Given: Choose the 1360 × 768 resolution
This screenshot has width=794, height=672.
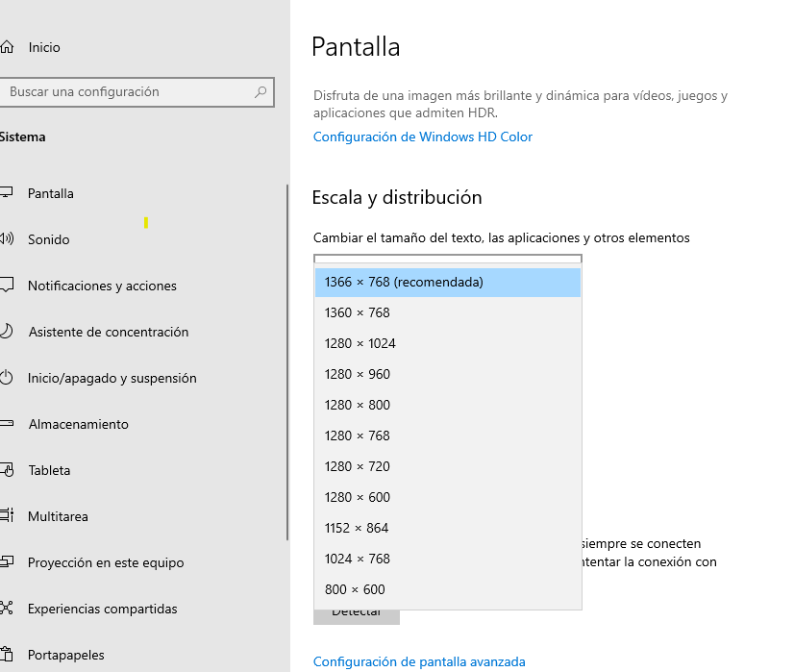Looking at the screenshot, I should 448,313.
